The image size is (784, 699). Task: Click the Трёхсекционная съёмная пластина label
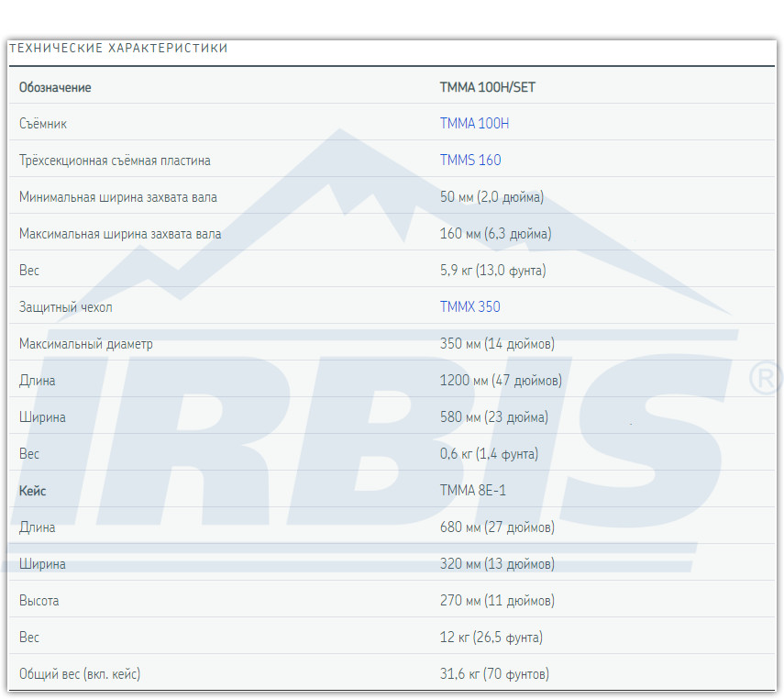click(115, 161)
